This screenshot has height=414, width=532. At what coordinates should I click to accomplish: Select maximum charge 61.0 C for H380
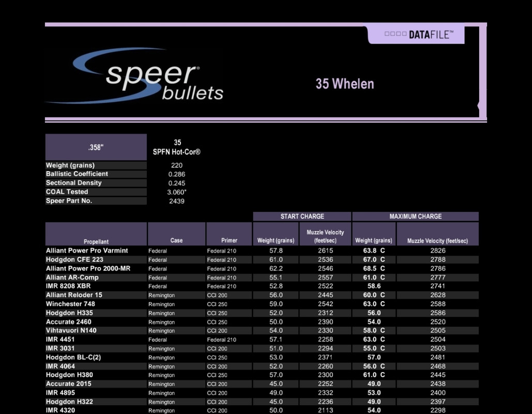(x=374, y=375)
